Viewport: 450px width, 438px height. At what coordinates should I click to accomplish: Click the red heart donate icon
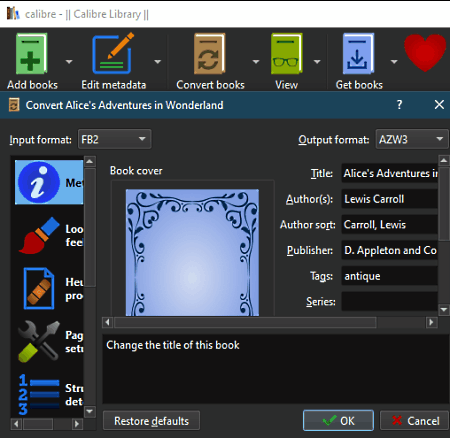pyautogui.click(x=425, y=53)
